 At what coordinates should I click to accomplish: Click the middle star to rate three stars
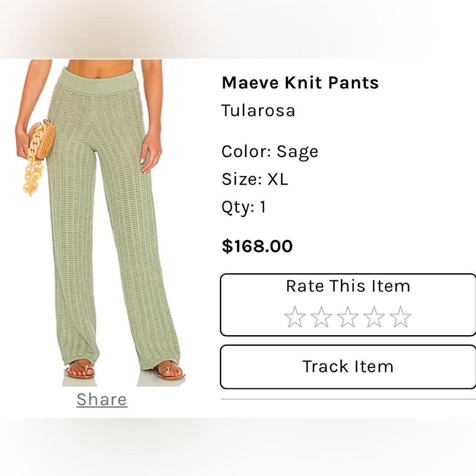pos(347,316)
